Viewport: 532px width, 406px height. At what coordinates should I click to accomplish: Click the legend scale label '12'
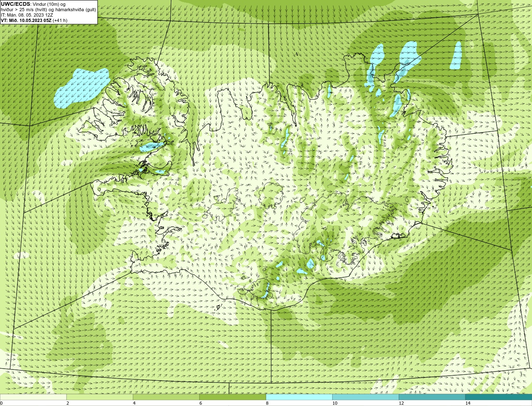(x=401, y=403)
